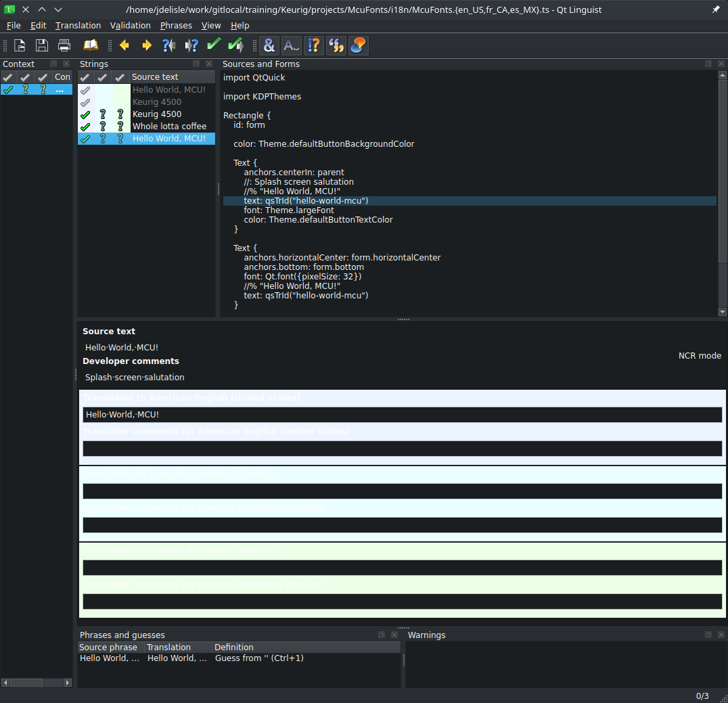Click 'Translation' column header in Phrases panel

point(179,648)
